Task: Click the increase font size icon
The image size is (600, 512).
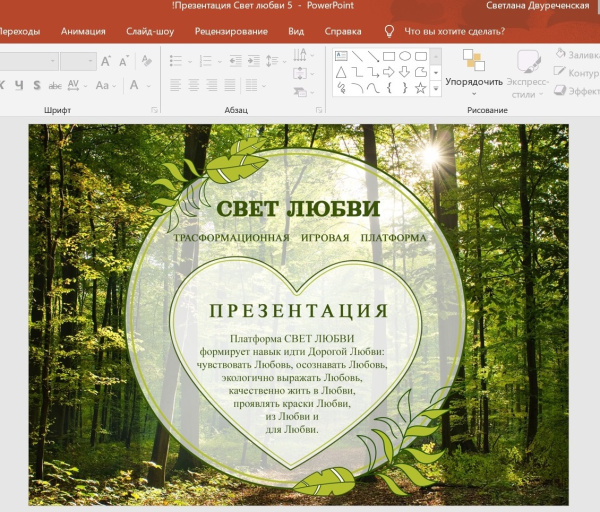Action: click(106, 61)
